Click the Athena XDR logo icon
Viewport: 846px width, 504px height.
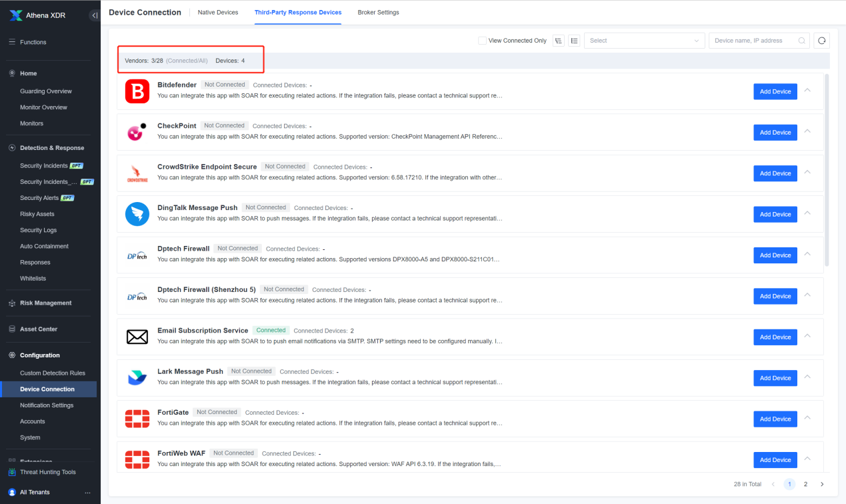[16, 15]
